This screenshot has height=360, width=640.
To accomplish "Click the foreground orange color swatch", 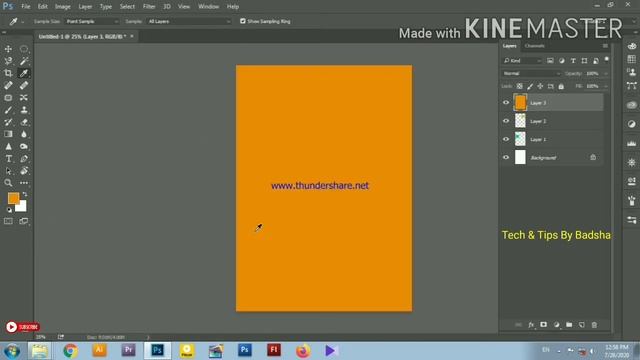I will coord(13,198).
